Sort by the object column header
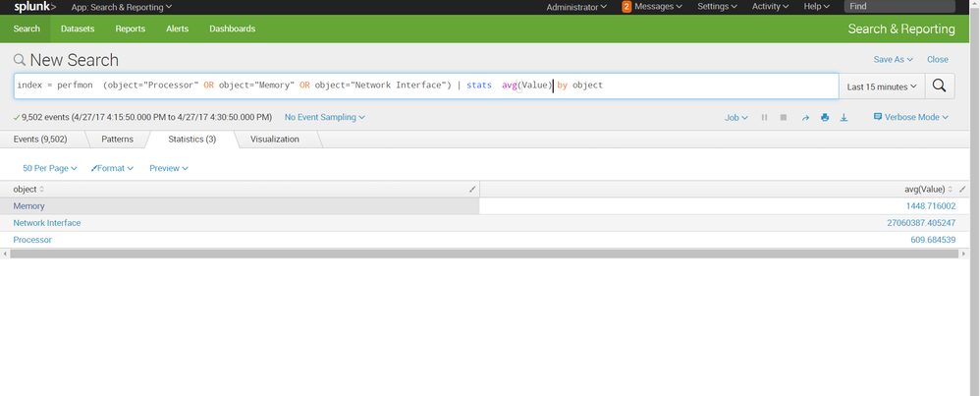The image size is (980, 396). click(x=27, y=189)
